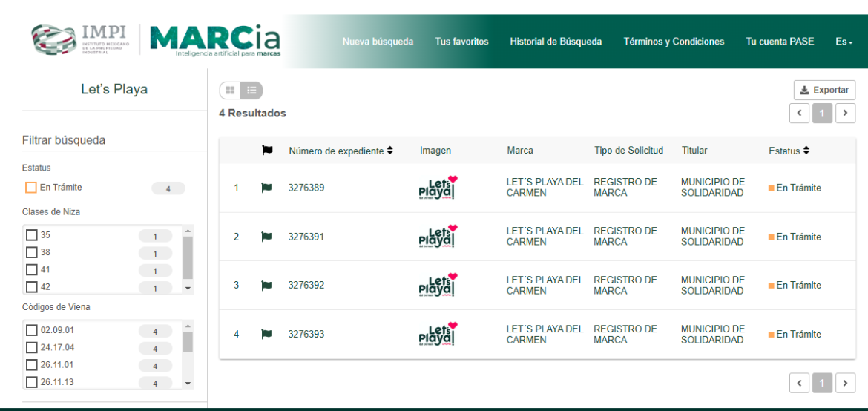Click the Titular column header
This screenshot has width=868, height=411.
(x=694, y=150)
